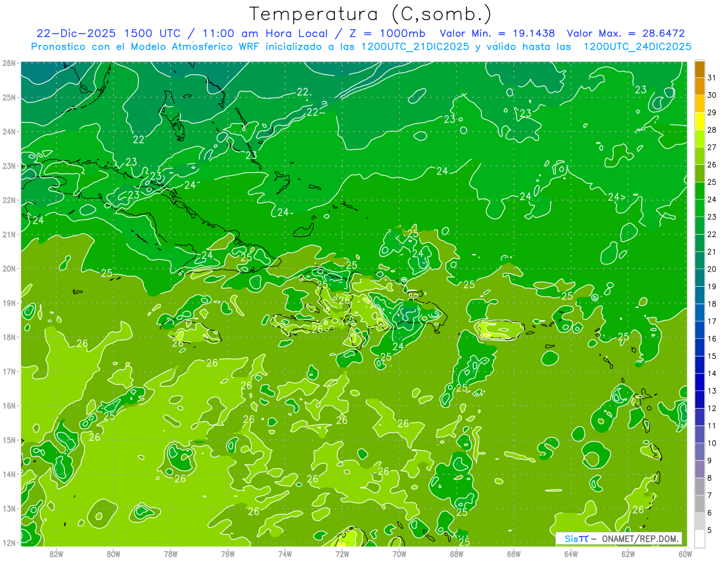Click the blue swatch between 16 and 17

tap(699, 330)
